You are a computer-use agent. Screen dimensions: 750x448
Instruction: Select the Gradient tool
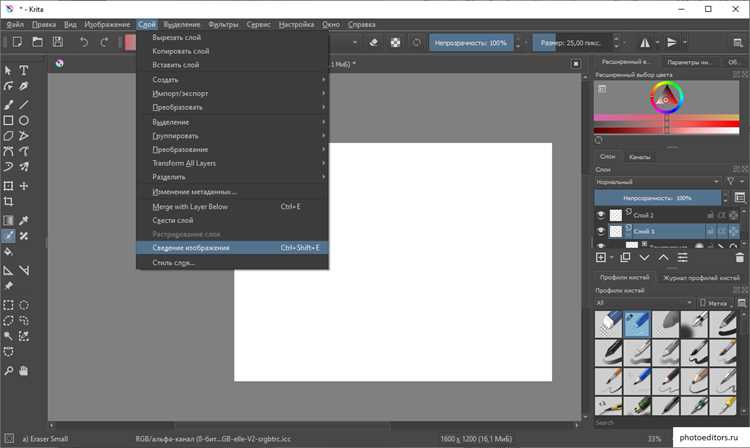pyautogui.click(x=8, y=220)
